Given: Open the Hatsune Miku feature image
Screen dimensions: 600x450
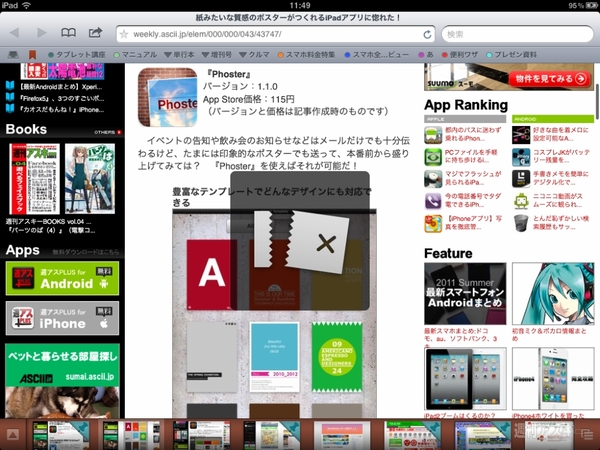Looking at the screenshot, I should click(553, 293).
